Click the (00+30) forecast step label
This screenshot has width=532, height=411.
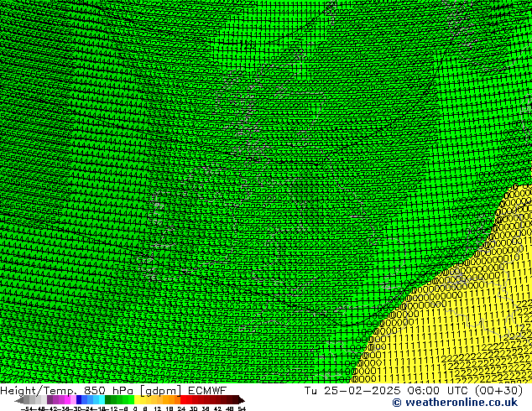click(498, 391)
